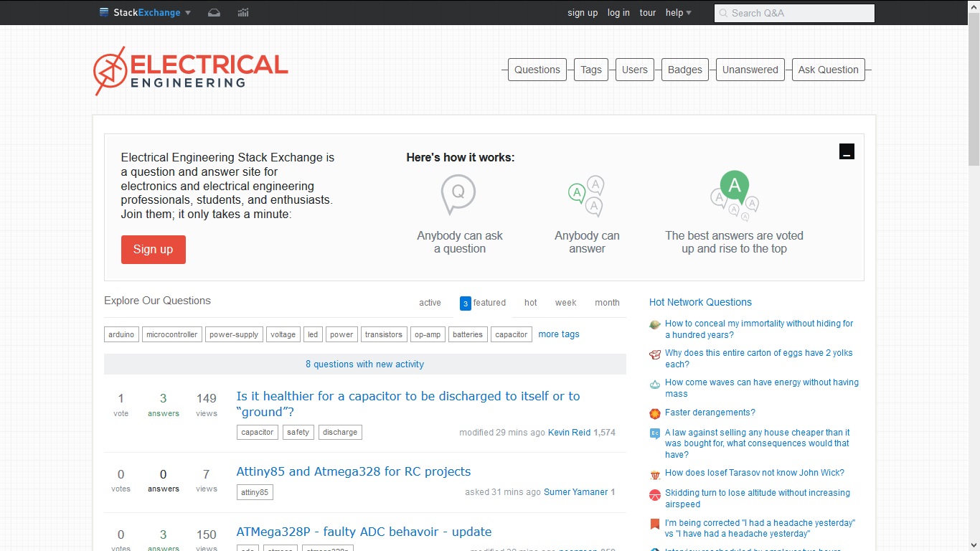The height and width of the screenshot is (551, 980).
Task: Open the Badges navigation tab
Action: coord(685,70)
